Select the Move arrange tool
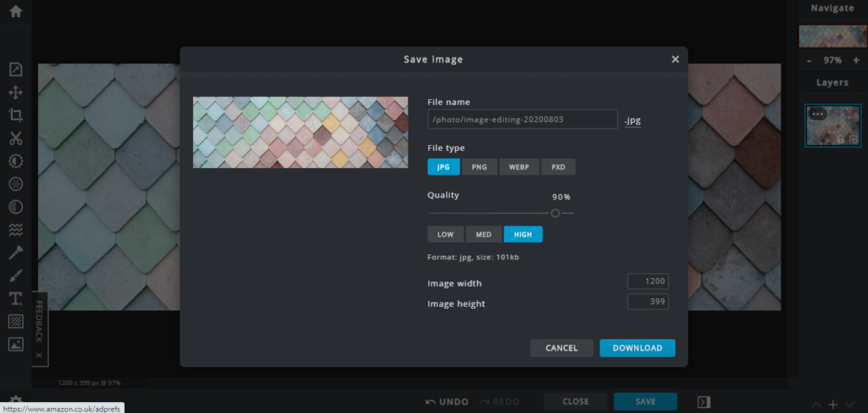 pos(15,92)
